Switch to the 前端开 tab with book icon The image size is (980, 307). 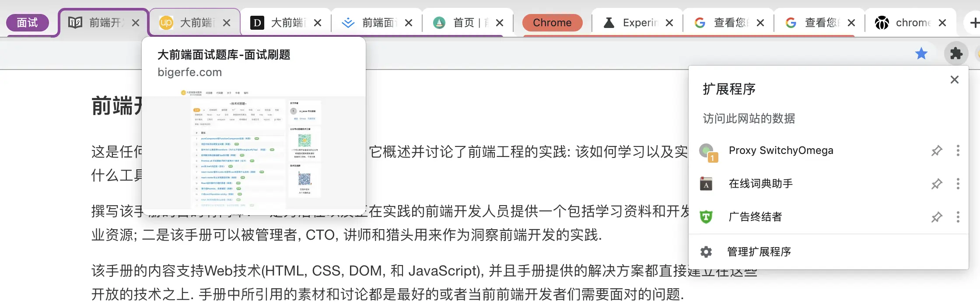click(104, 23)
